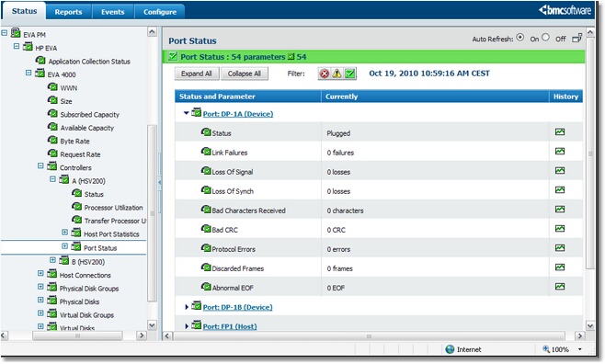Select Physical Disk Groups in tree
The height and width of the screenshot is (364, 605).
click(x=89, y=289)
